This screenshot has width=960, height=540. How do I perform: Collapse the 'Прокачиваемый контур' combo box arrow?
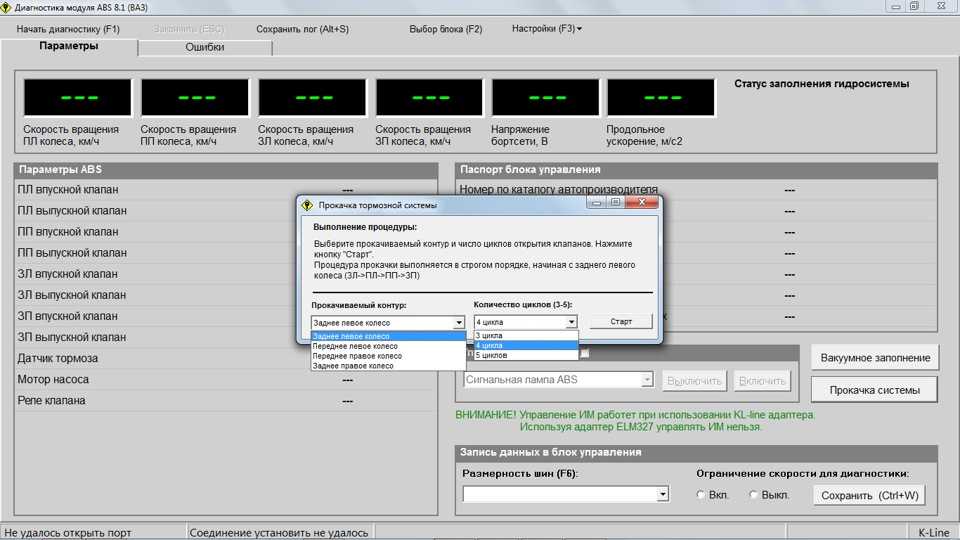[459, 323]
